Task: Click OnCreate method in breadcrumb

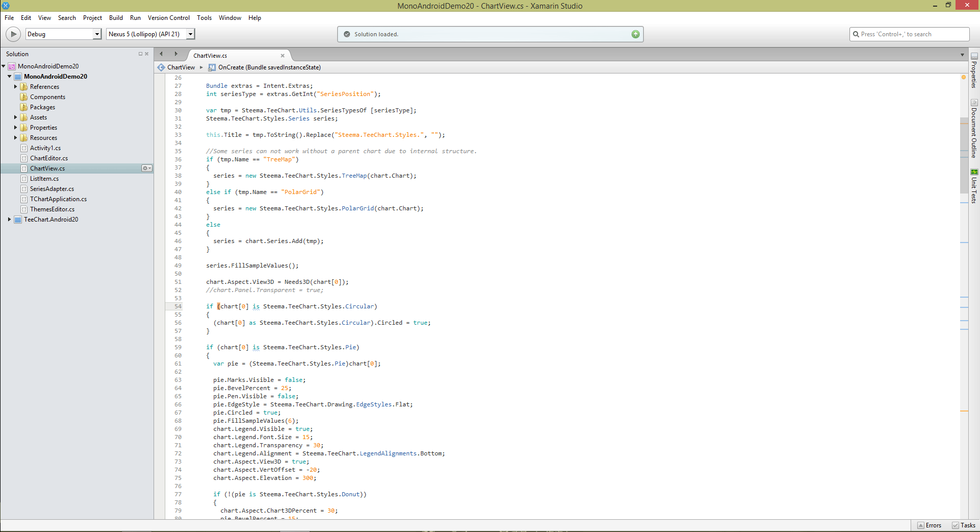Action: (x=269, y=67)
